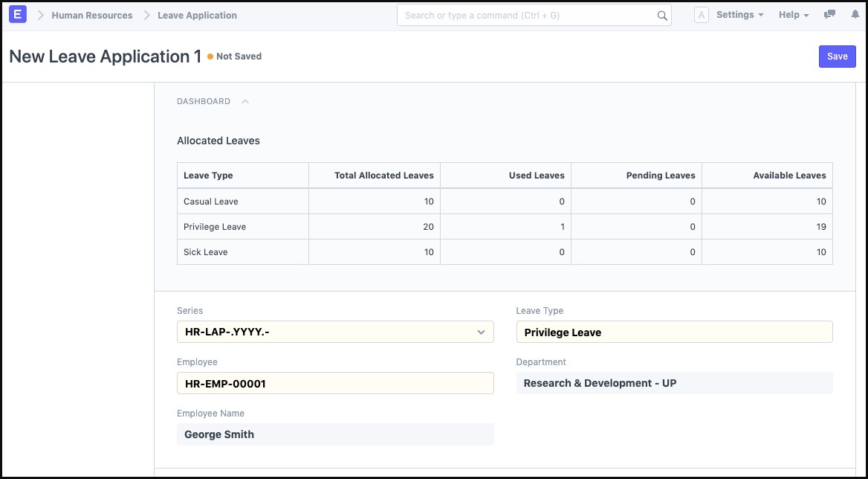
Task: Open the Series dropdown
Action: click(x=335, y=332)
